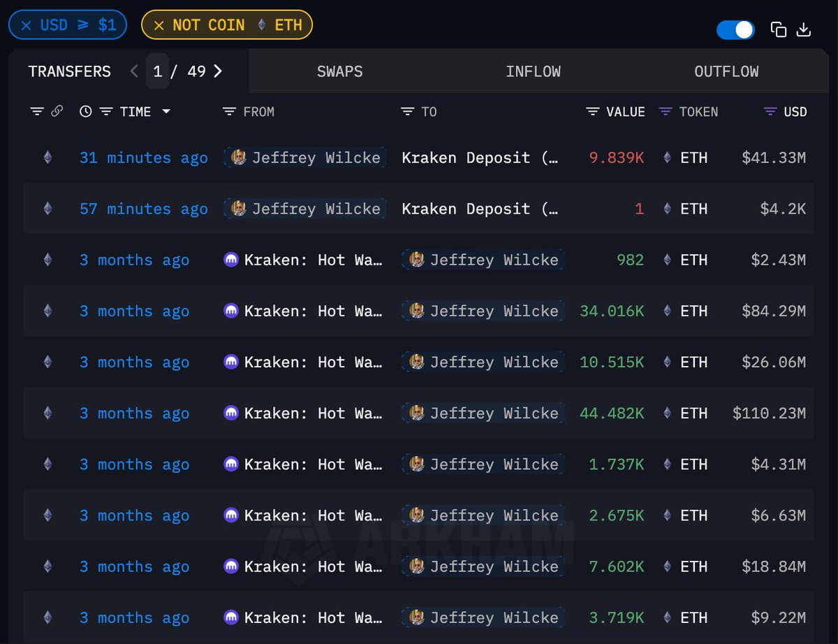
Task: Click Ethereum chain icon in 57 minutes row
Action: (47, 209)
